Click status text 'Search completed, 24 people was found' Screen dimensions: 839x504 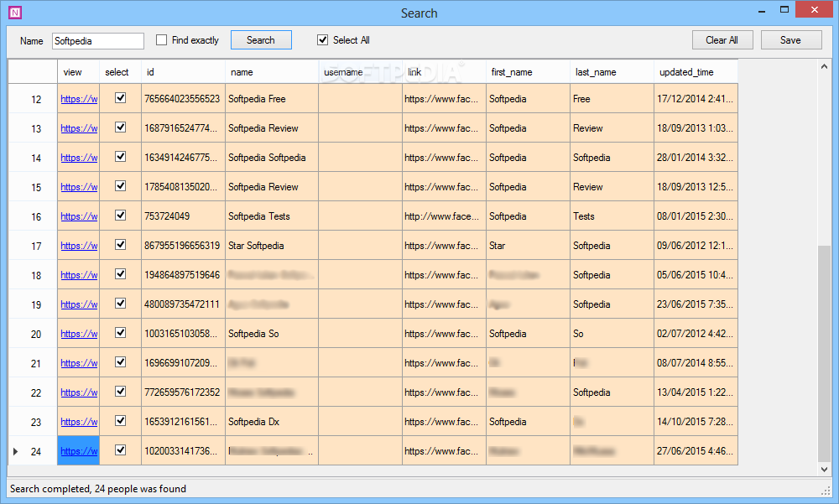tap(98, 489)
